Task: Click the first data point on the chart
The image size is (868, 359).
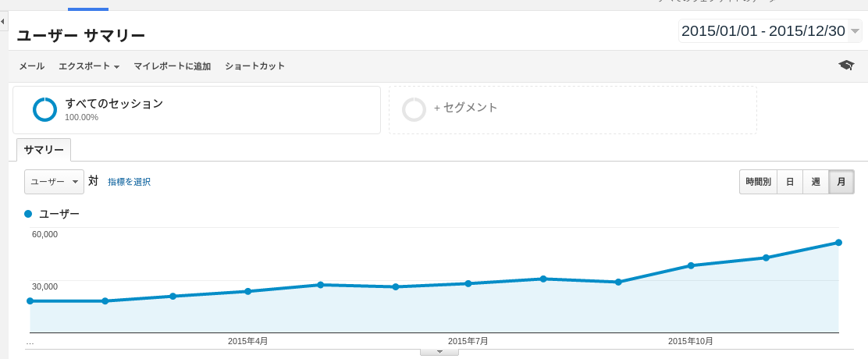Action: coord(30,300)
